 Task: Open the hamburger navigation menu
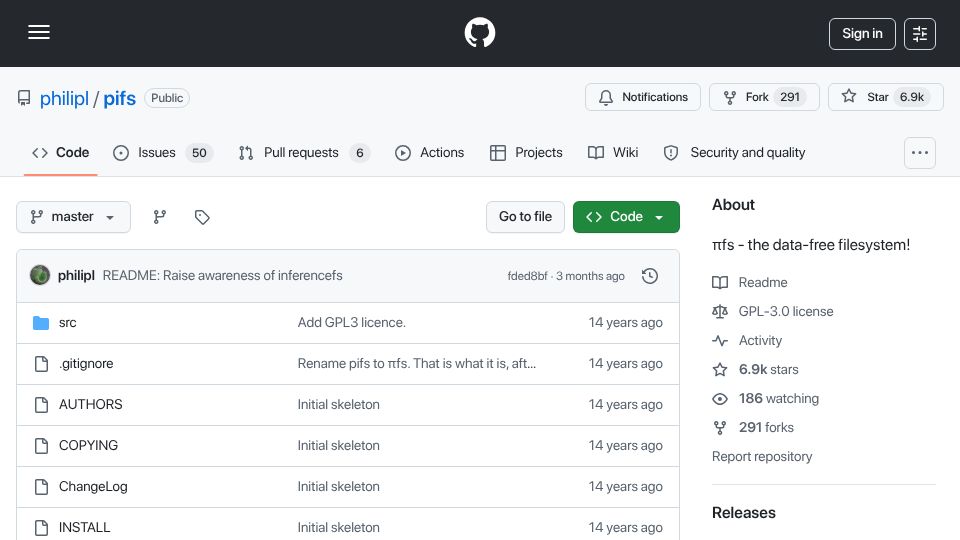tap(39, 32)
